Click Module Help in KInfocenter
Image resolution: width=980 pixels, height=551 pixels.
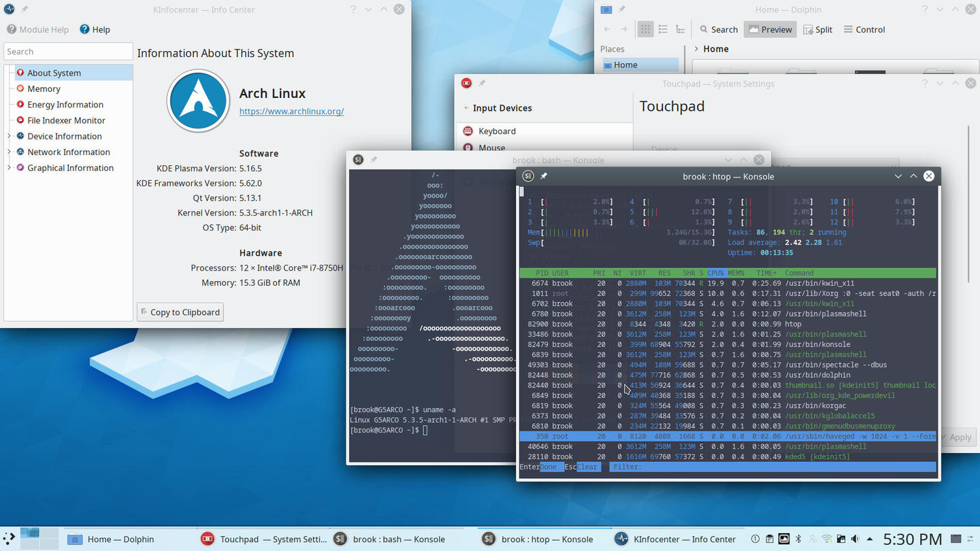(37, 29)
